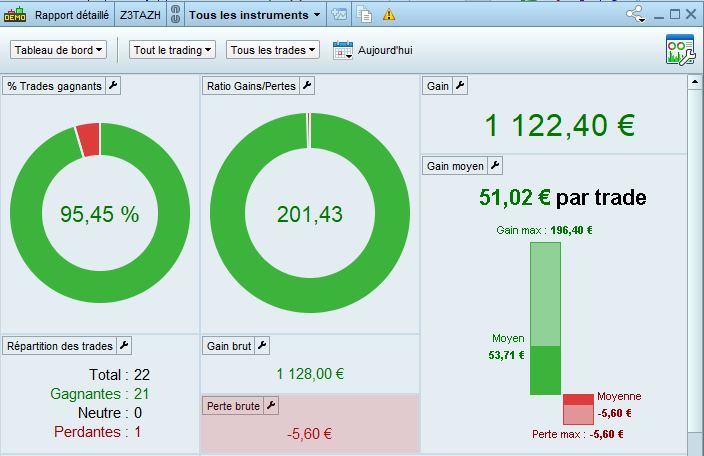Click the -5,60 € value under Perte brute
This screenshot has width=704, height=456.
309,434
